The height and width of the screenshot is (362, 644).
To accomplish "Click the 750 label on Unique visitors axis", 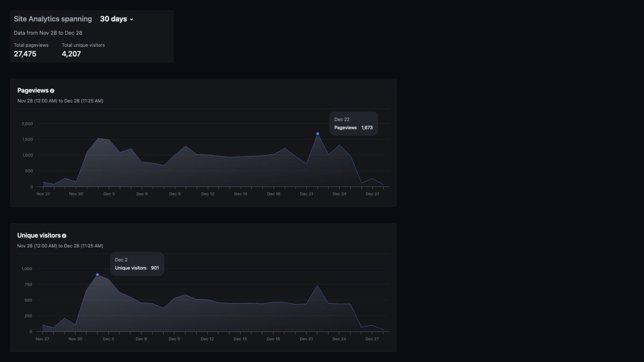I will click(x=28, y=284).
